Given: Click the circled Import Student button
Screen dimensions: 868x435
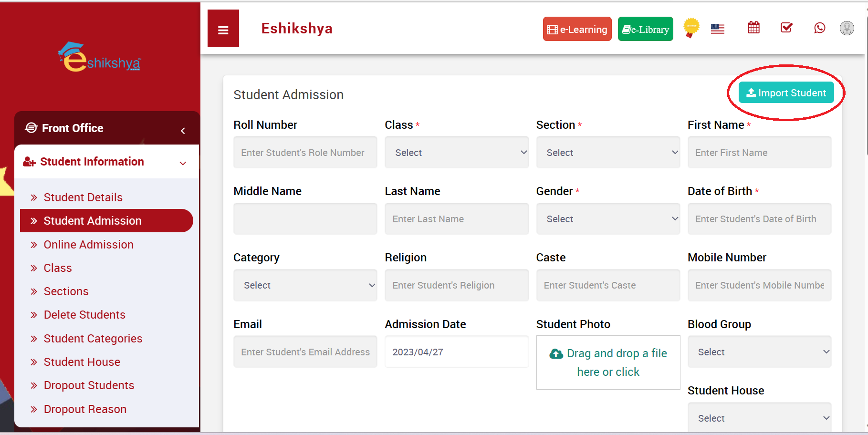Looking at the screenshot, I should (x=786, y=93).
